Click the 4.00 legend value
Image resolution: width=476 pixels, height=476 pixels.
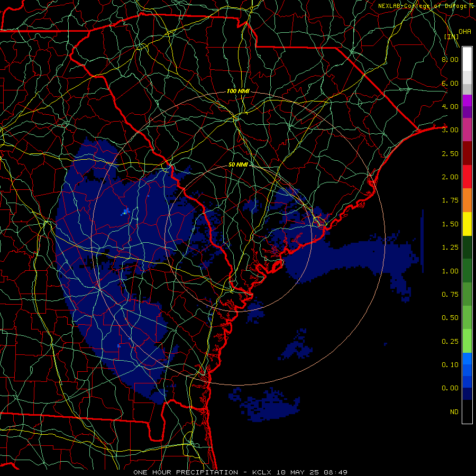[x=450, y=106]
